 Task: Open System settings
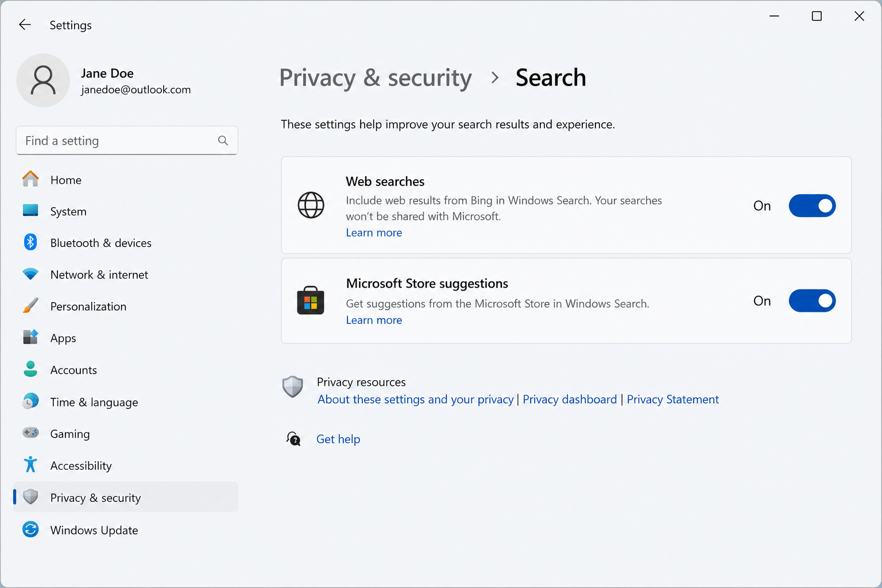coord(125,211)
